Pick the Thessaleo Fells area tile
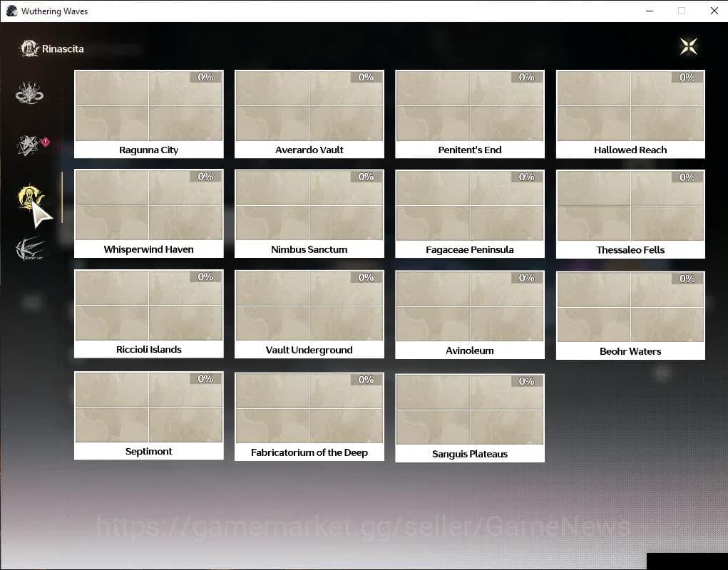728x570 pixels. coord(630,213)
